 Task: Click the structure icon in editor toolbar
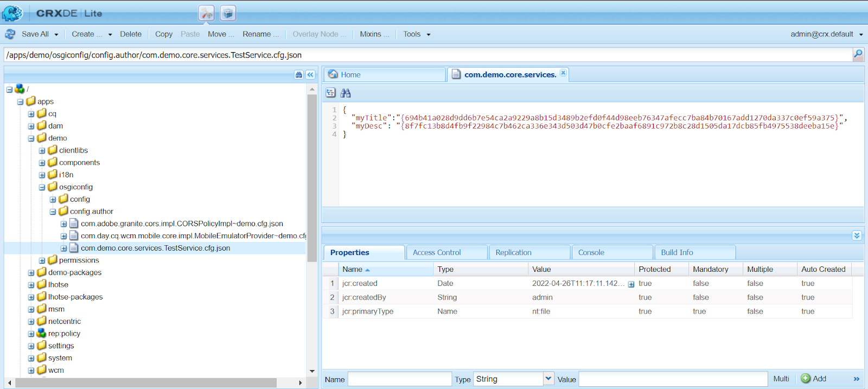click(x=330, y=93)
